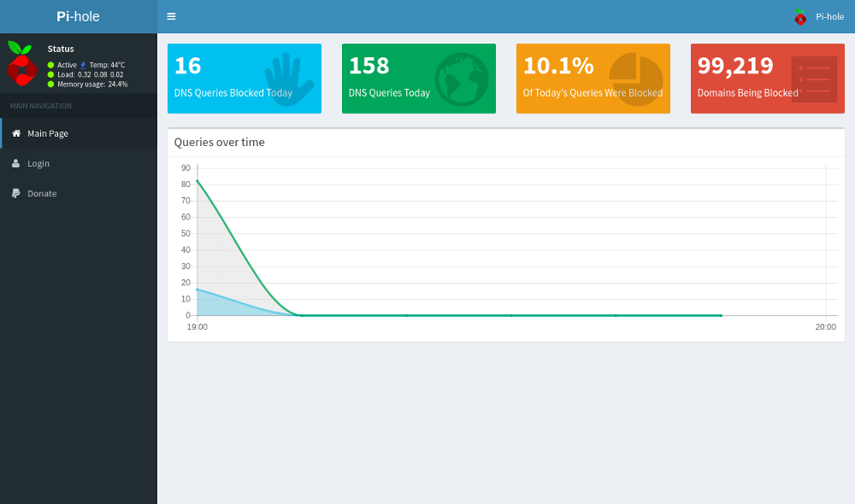This screenshot has width=855, height=504.
Task: Click the green line peak on the chart
Action: pyautogui.click(x=198, y=181)
